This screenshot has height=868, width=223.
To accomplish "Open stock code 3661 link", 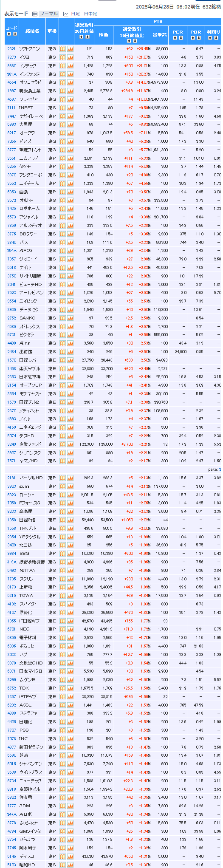I will click(x=11, y=158).
